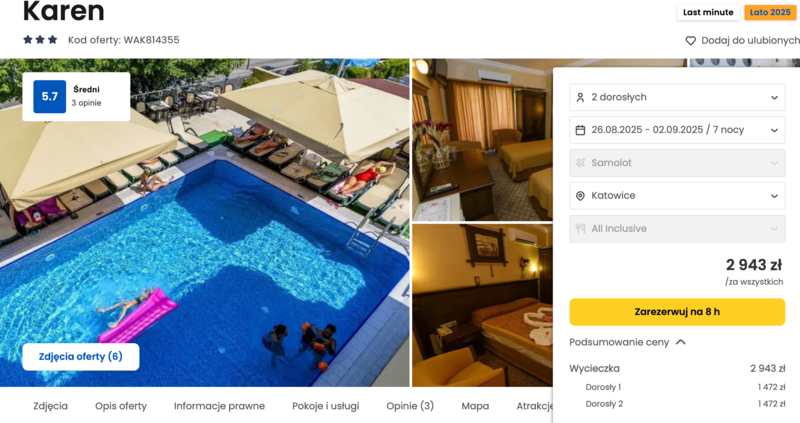This screenshot has height=423, width=800.
Task: Click the location pin icon by Katowice
Action: click(580, 196)
